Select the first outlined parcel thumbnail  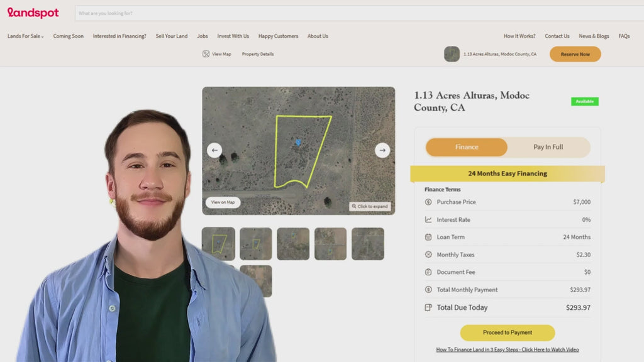click(218, 244)
